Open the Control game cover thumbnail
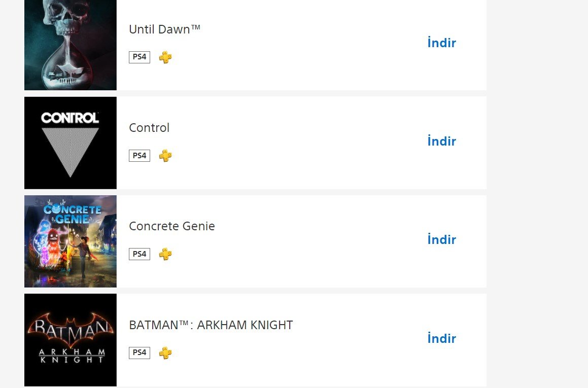The height and width of the screenshot is (388, 588). pyautogui.click(x=71, y=143)
